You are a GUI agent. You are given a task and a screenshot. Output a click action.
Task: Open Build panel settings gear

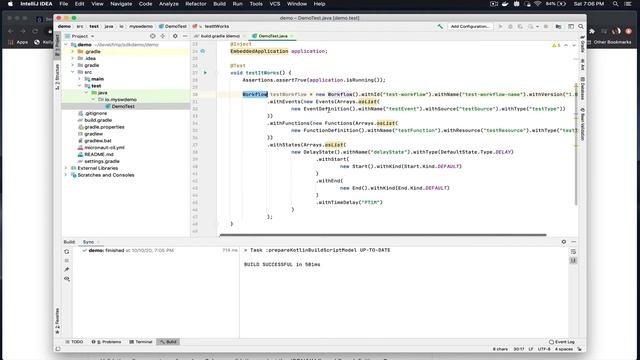564,242
